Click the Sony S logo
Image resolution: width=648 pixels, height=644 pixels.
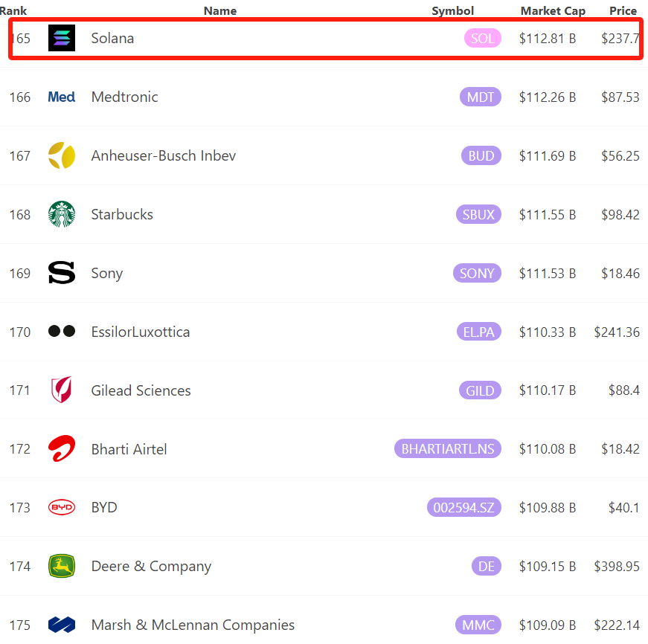click(x=62, y=273)
